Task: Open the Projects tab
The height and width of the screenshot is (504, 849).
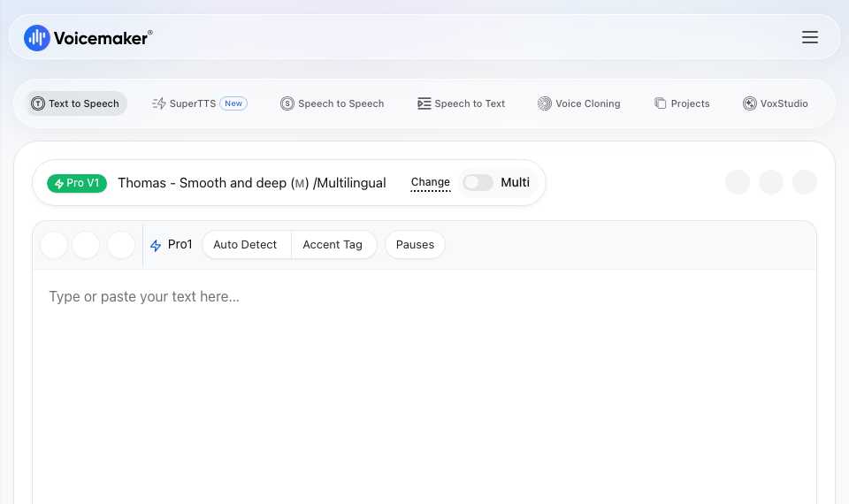Action: tap(682, 103)
